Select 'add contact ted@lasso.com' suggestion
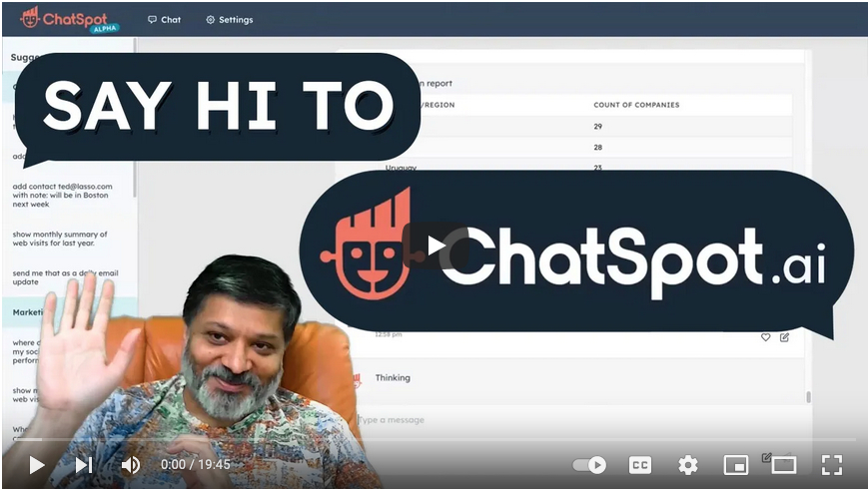The image size is (868, 489). point(62,196)
